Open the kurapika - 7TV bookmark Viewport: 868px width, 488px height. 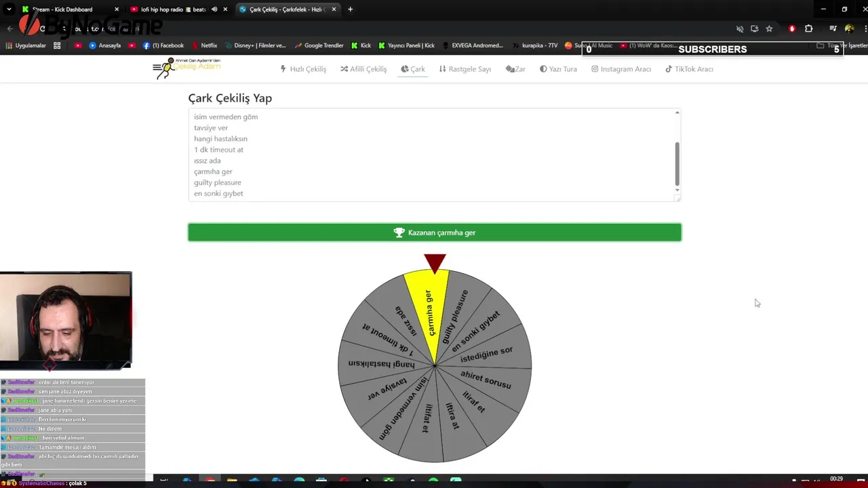(534, 45)
